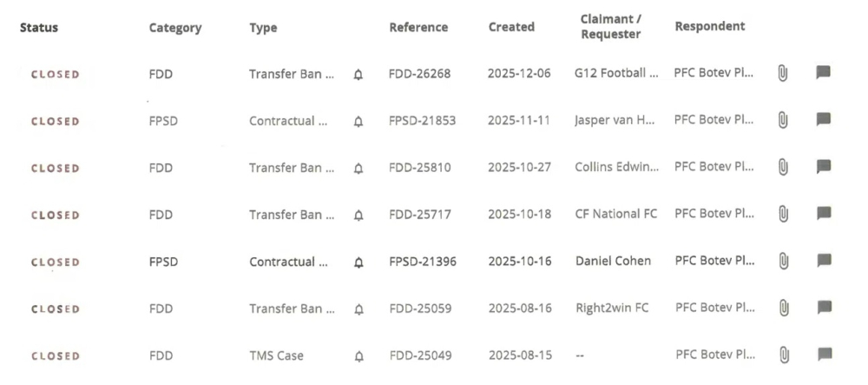Click the bell icon for FDD-25049
The image size is (868, 385).
(358, 355)
